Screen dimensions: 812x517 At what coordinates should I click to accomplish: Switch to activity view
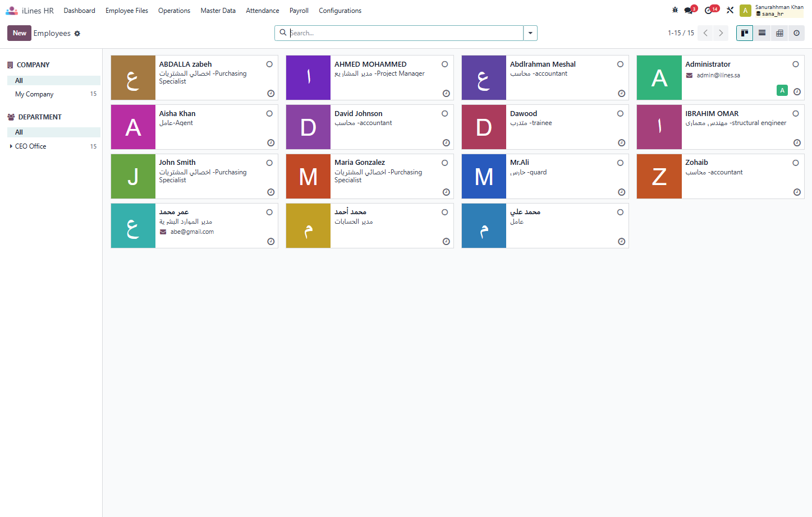click(796, 33)
